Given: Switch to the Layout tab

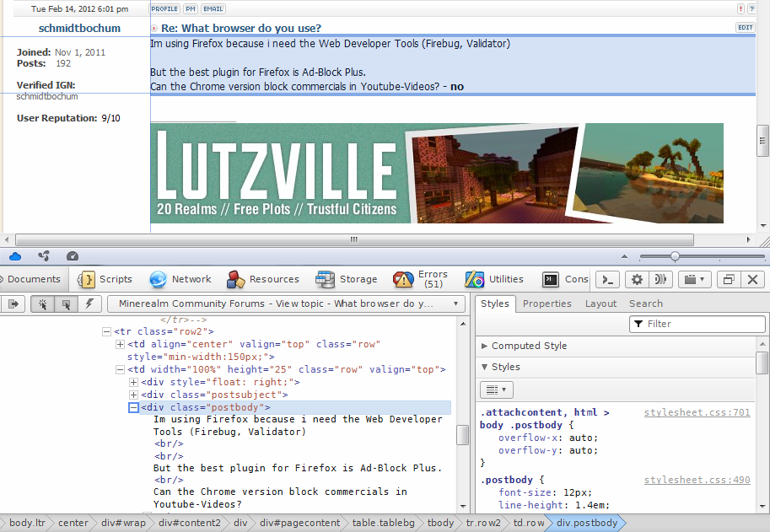Looking at the screenshot, I should coord(600,304).
